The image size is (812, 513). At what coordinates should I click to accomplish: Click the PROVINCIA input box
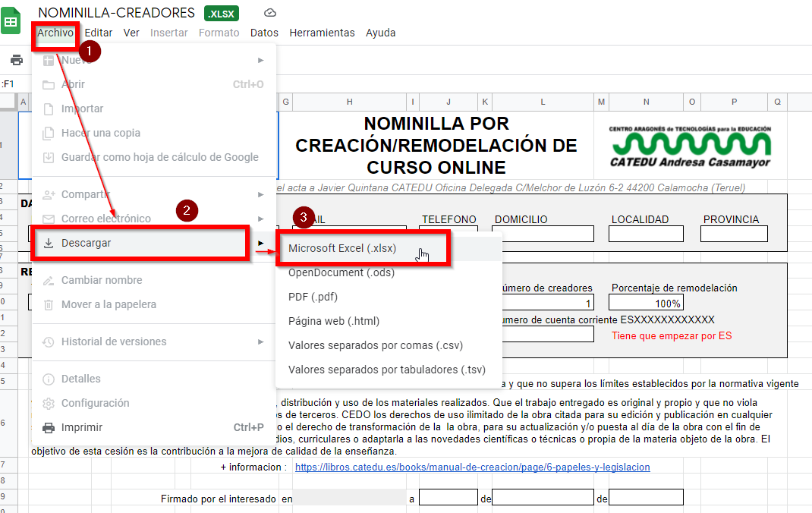point(734,234)
